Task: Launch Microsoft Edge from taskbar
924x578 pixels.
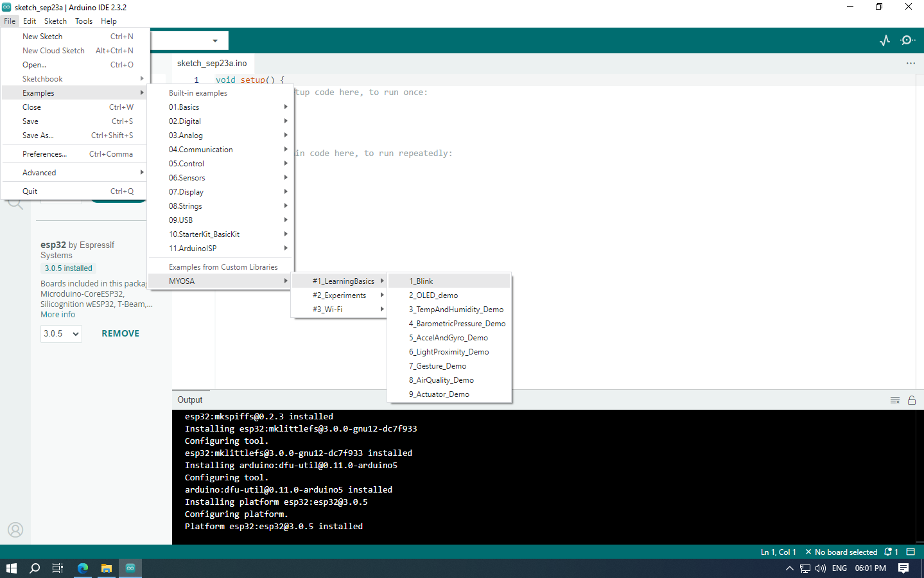Action: [83, 568]
